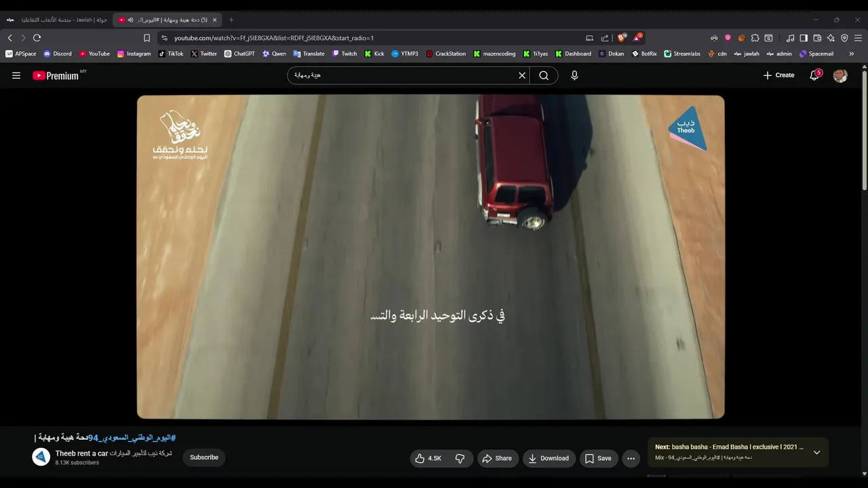This screenshot has width=868, height=488.
Task: Close the YouTube video tab
Action: tap(214, 20)
